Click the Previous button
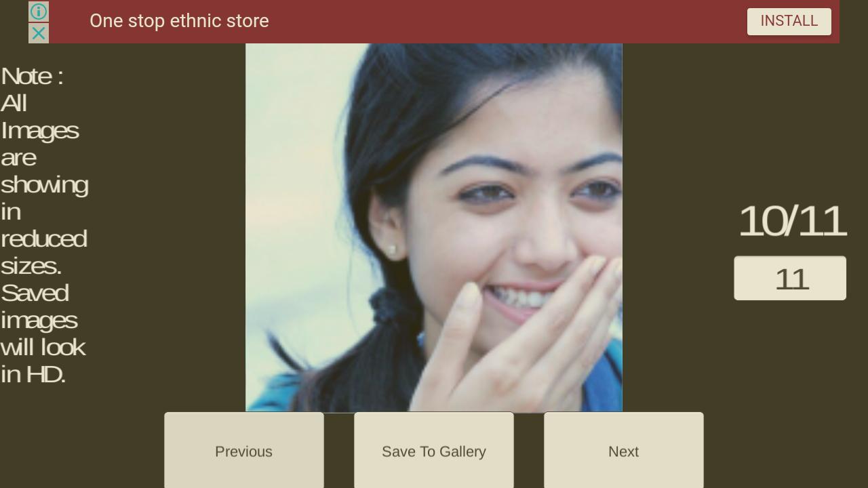Viewport: 868px width, 488px height. click(x=244, y=451)
